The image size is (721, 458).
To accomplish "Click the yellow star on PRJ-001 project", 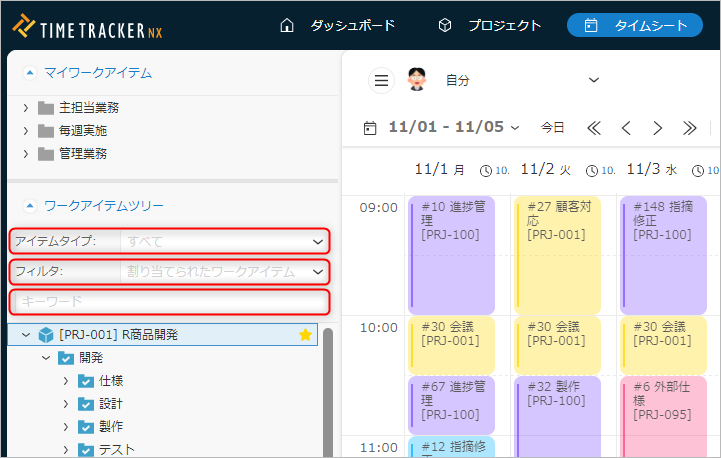I will (x=305, y=335).
